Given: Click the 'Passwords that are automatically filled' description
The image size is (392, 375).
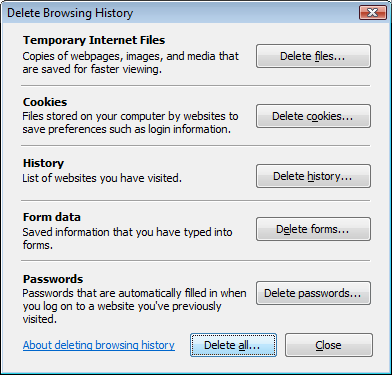Looking at the screenshot, I should (x=134, y=306).
